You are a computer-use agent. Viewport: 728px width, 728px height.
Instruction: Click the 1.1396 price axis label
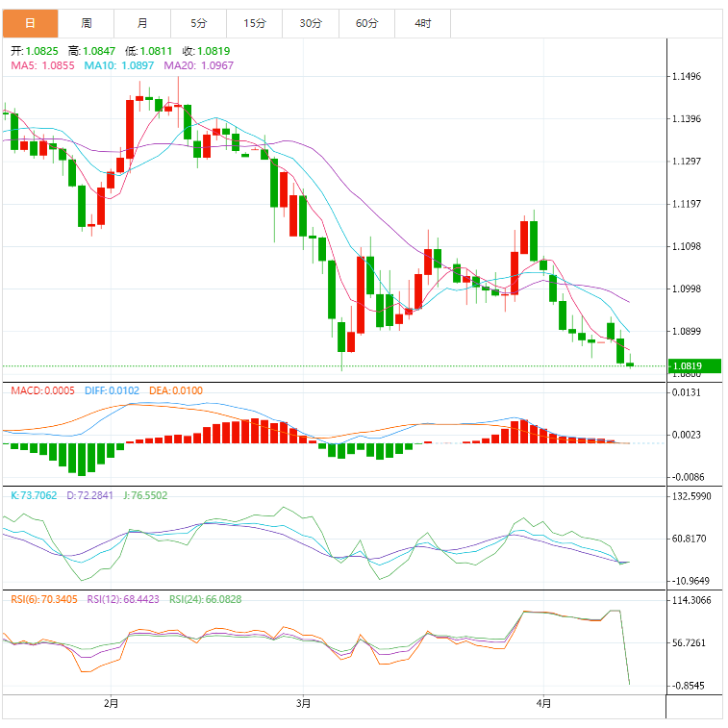(x=687, y=119)
